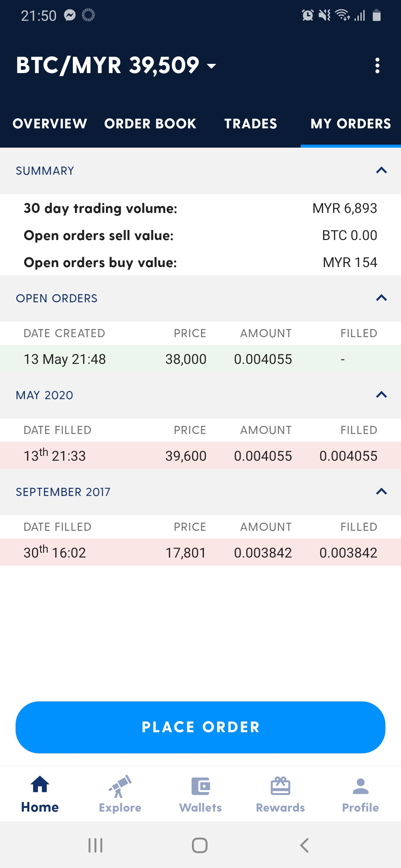The image size is (401, 868).
Task: Tap the Android back navigation arrow
Action: point(304,845)
